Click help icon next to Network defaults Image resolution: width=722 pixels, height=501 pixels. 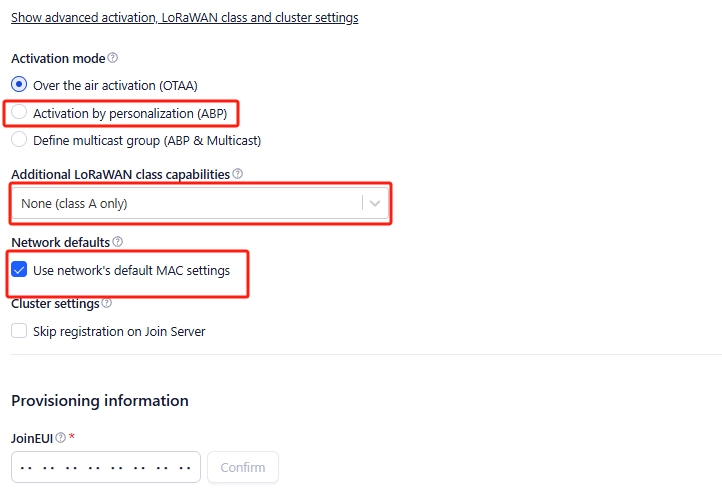pos(118,242)
